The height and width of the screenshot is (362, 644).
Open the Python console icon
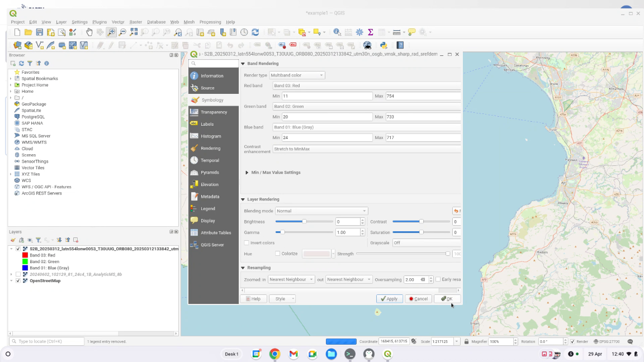click(x=383, y=45)
